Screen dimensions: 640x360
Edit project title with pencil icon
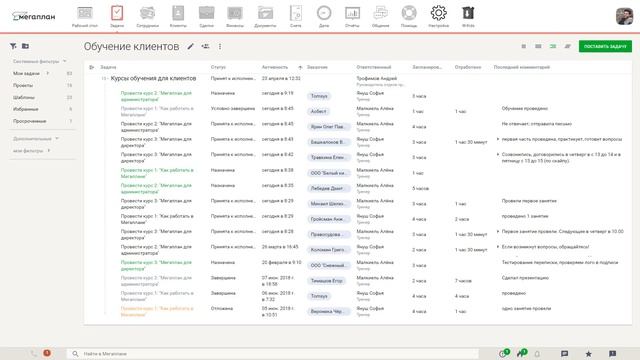[191, 47]
